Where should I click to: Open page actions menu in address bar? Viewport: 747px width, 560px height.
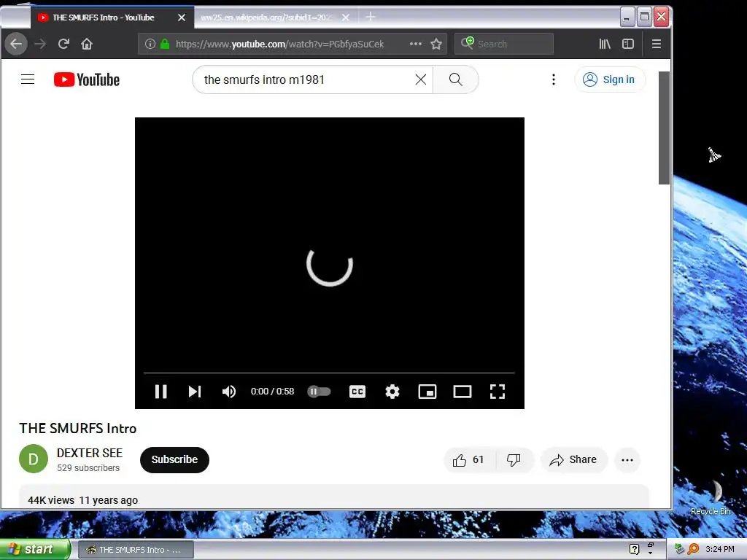[415, 44]
